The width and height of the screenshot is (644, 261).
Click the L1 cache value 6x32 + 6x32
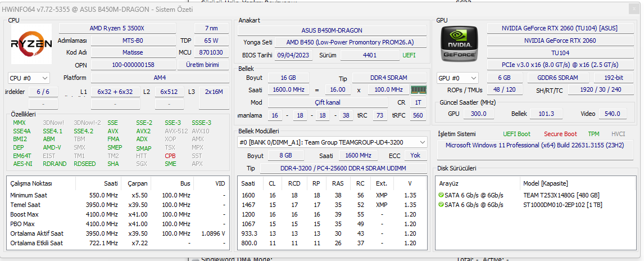tap(115, 92)
